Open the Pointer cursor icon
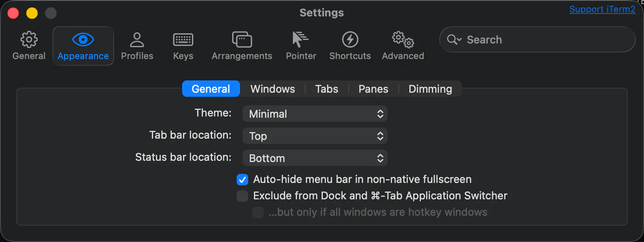This screenshot has width=644, height=242. tap(301, 40)
